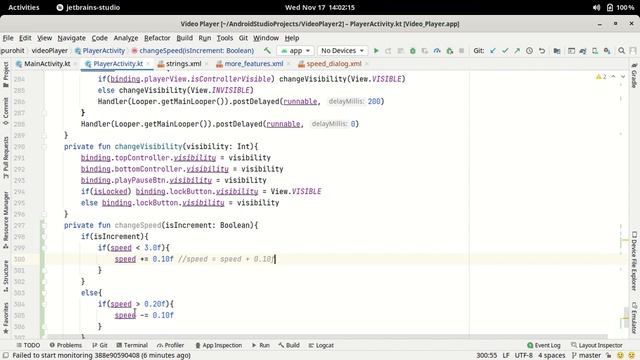Open the Favorites sidebar panel
The width and height of the screenshot is (640, 360).
pyautogui.click(x=6, y=318)
